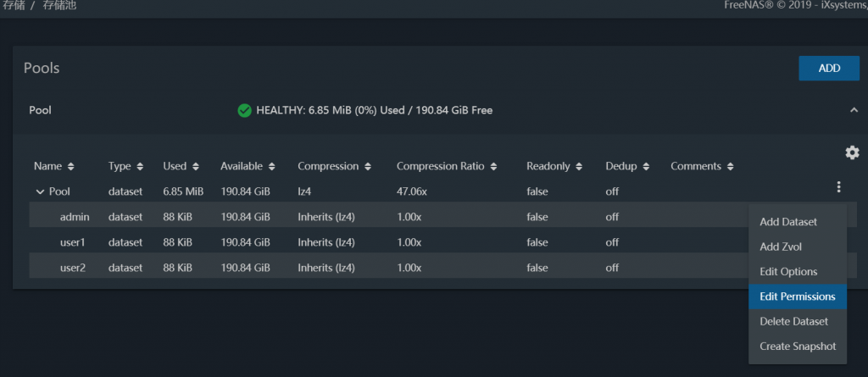Select Add Dataset menu entry
This screenshot has width=868, height=377.
pos(788,222)
